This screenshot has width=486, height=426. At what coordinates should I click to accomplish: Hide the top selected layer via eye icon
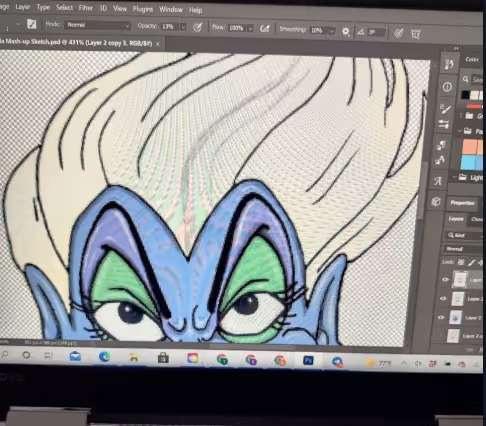tap(445, 279)
